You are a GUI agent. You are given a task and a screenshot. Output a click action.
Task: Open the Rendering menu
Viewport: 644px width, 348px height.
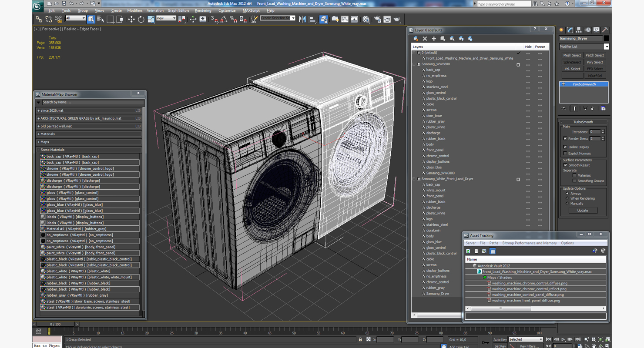tap(203, 10)
